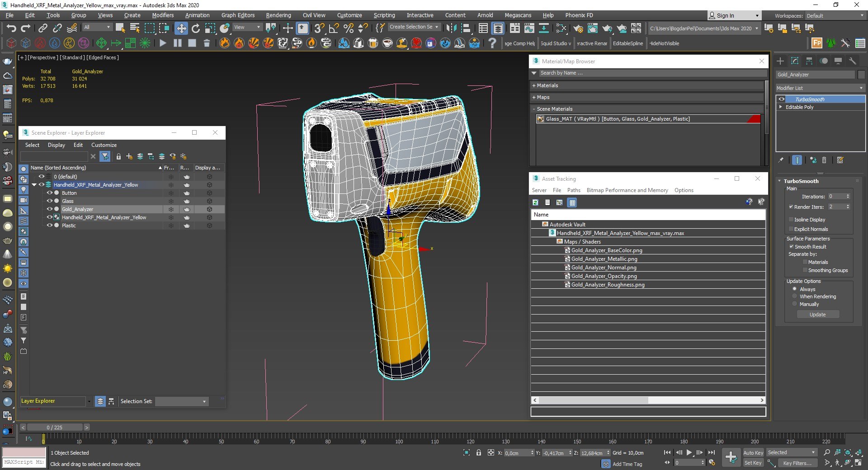Click Refresh icon in Asset Tracking
The width and height of the screenshot is (868, 470).
point(535,202)
